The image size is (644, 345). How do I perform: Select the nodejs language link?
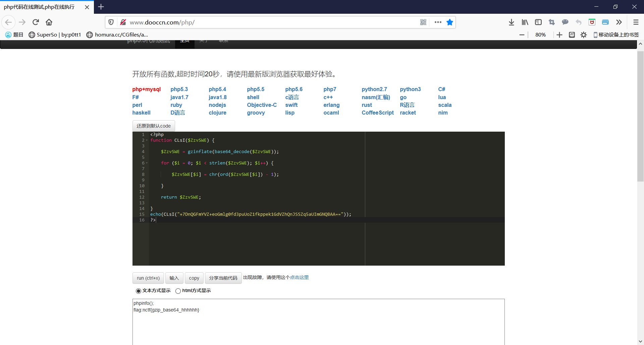(x=217, y=105)
